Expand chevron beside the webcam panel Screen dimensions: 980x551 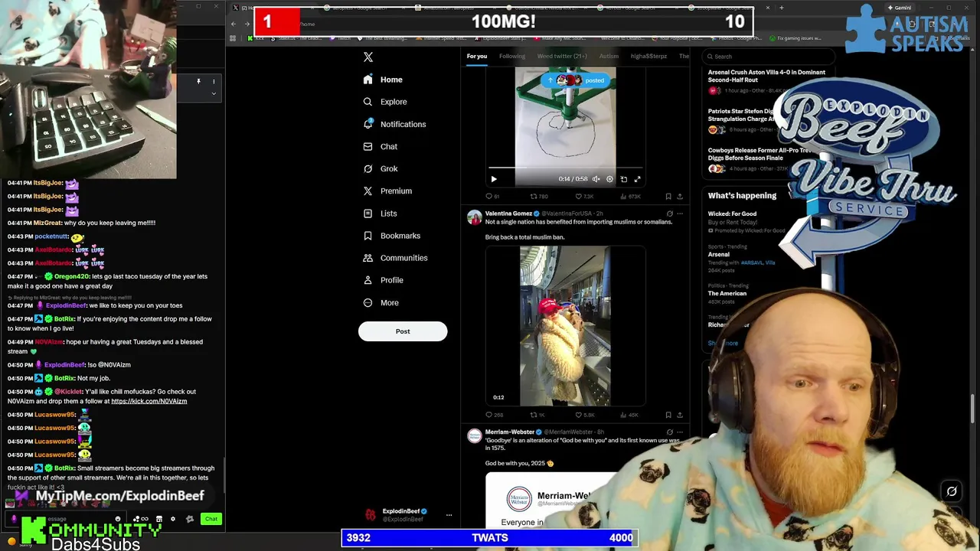pyautogui.click(x=214, y=93)
